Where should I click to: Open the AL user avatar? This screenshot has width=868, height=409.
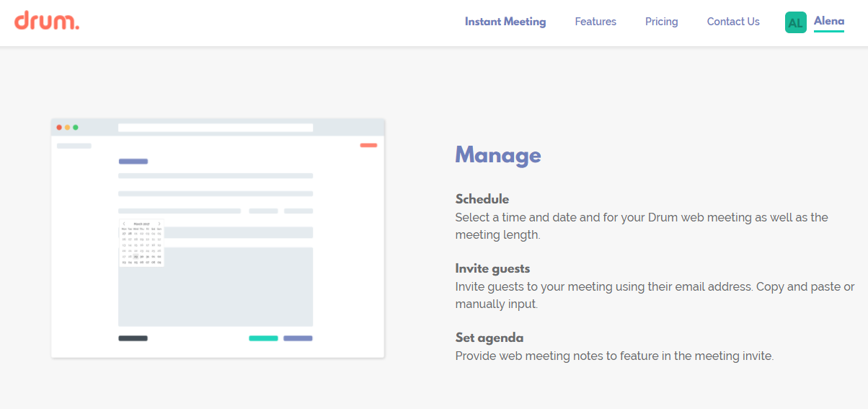click(x=795, y=22)
